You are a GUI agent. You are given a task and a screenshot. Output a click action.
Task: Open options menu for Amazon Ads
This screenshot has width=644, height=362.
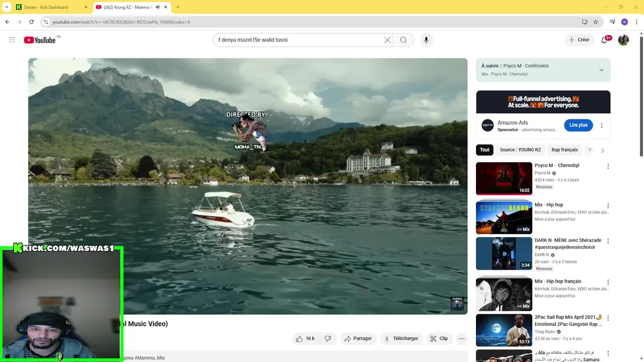tap(601, 125)
